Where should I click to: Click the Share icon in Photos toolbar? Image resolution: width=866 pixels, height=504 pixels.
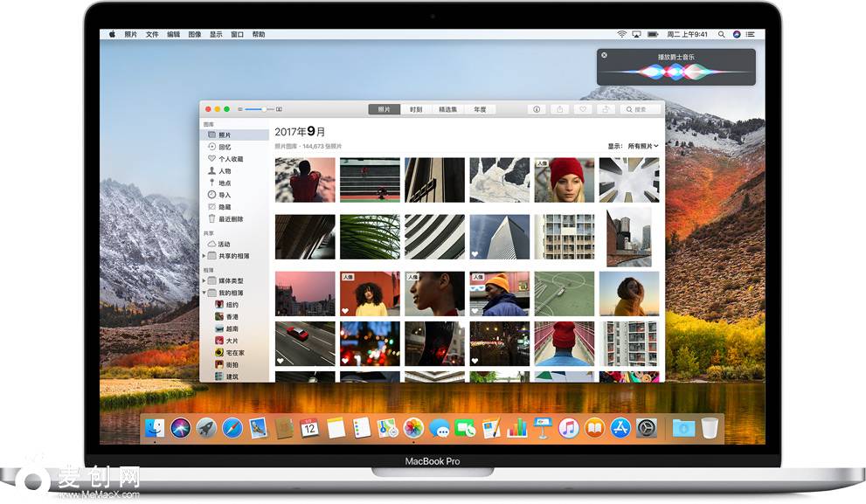tap(559, 109)
